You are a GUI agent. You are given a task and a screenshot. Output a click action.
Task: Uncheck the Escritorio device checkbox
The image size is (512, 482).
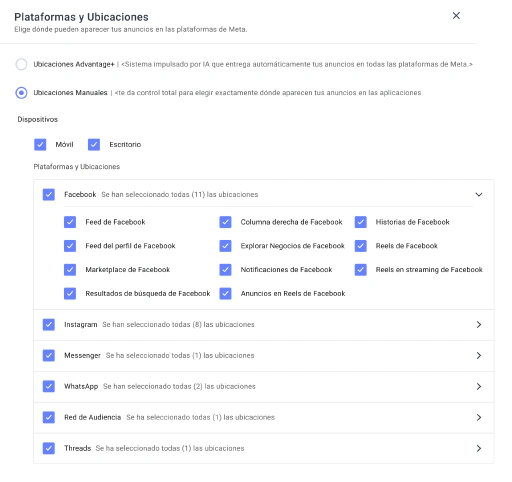[94, 145]
